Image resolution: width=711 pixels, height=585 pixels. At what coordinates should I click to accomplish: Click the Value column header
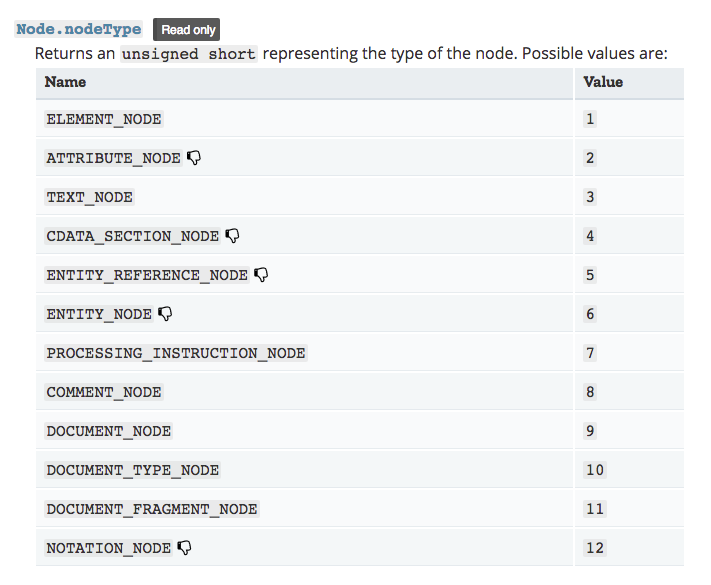click(603, 82)
